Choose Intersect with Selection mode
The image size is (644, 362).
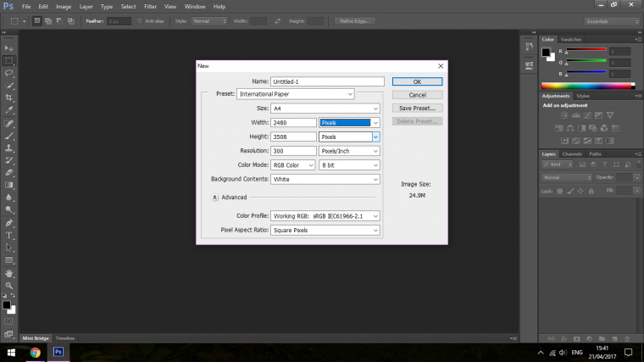(x=71, y=21)
